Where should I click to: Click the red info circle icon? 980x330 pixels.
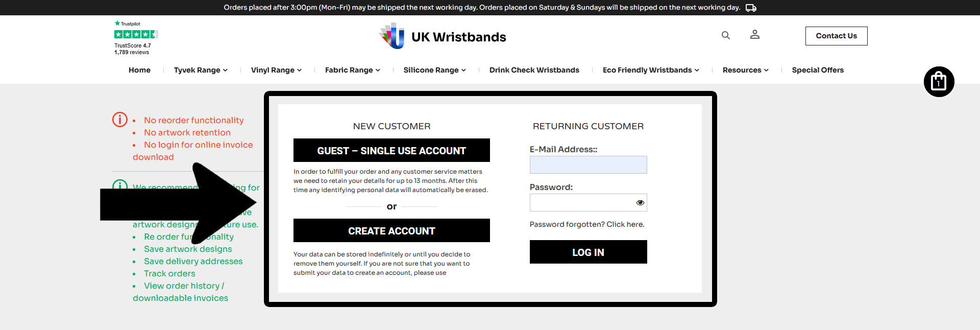click(x=120, y=120)
